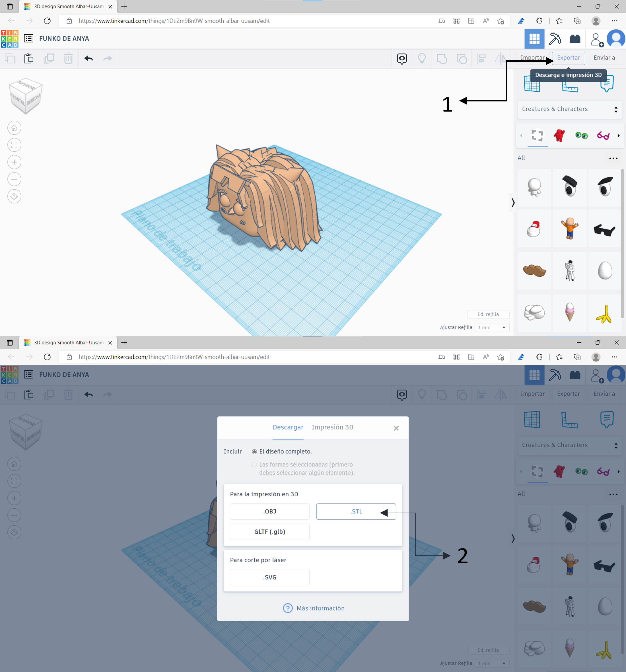Collapse shapes panel with chevron in top window
The width and height of the screenshot is (626, 672).
pos(513,202)
